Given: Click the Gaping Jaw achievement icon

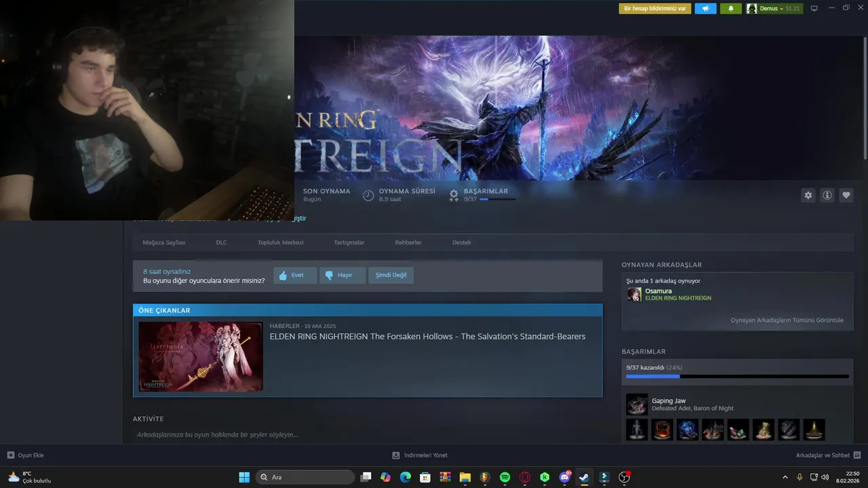Looking at the screenshot, I should click(x=637, y=405).
